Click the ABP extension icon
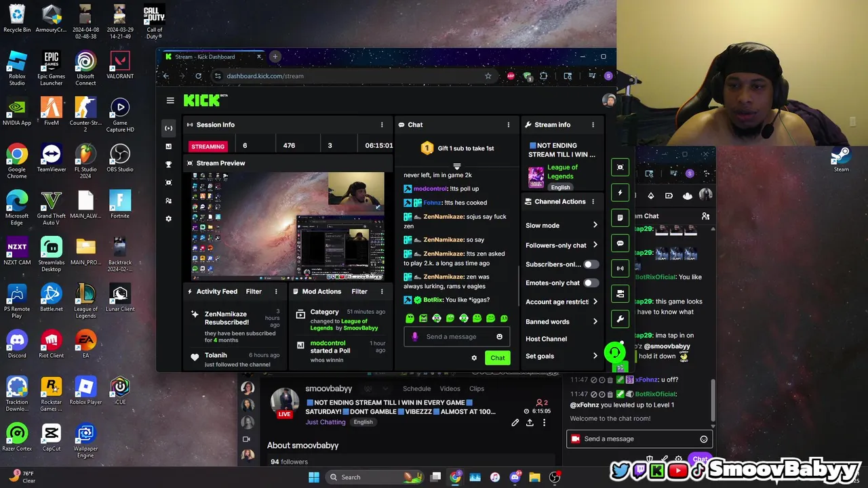The image size is (868, 488). 511,76
